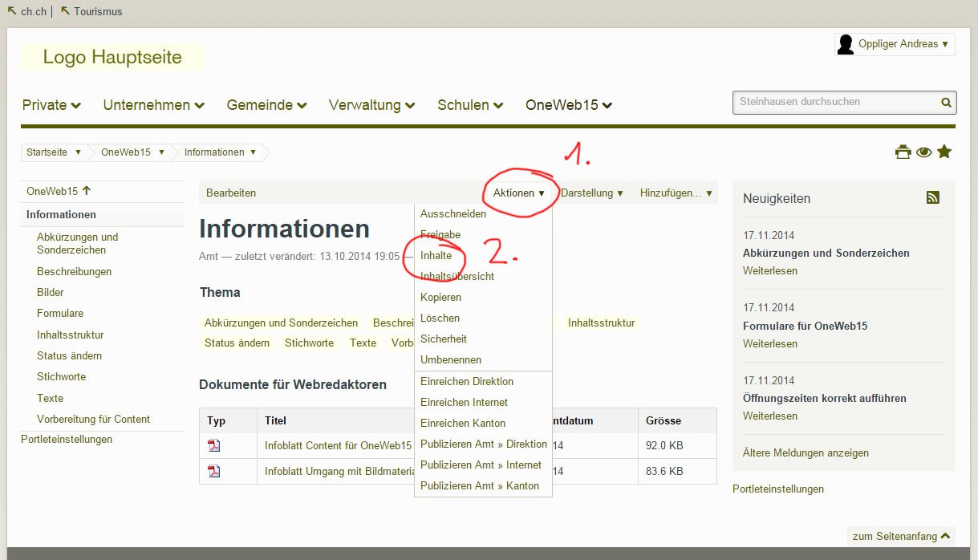Click the Steinhausen durchsuchen search field
This screenshot has height=560, width=978.
coord(834,102)
